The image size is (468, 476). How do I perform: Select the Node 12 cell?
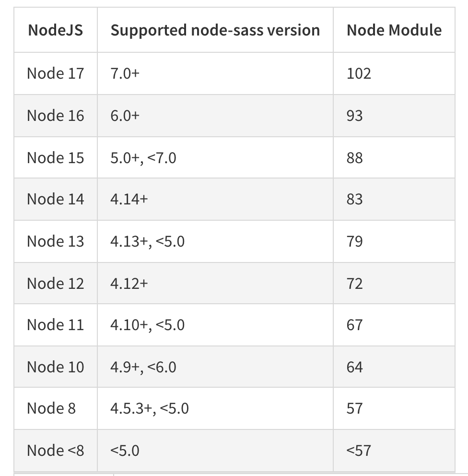pyautogui.click(x=56, y=283)
